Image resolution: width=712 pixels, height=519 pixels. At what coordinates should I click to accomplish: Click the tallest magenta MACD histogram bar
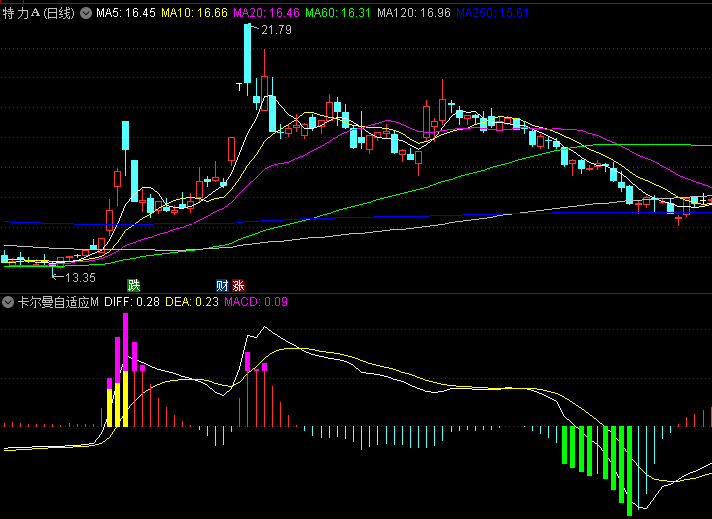point(125,342)
